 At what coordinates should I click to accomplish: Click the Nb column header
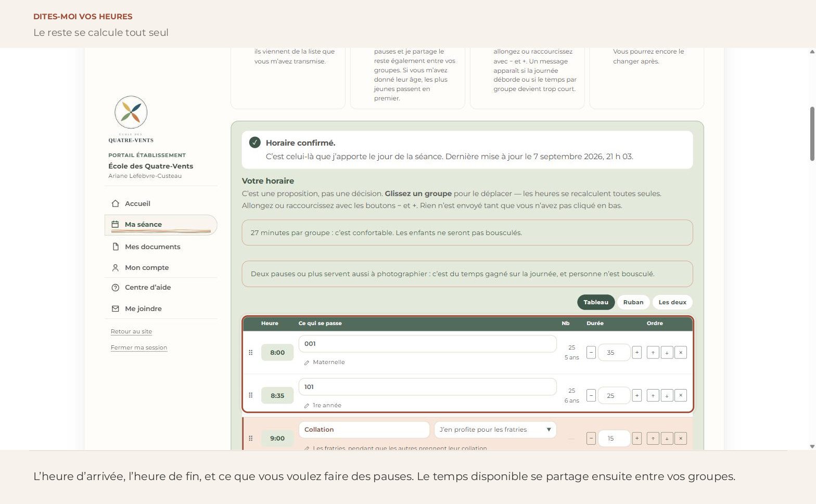(566, 324)
